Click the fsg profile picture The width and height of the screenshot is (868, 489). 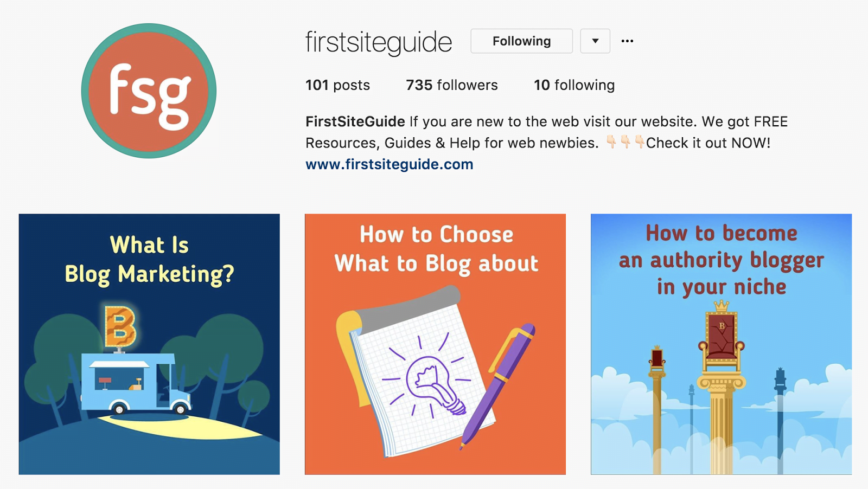(x=149, y=91)
